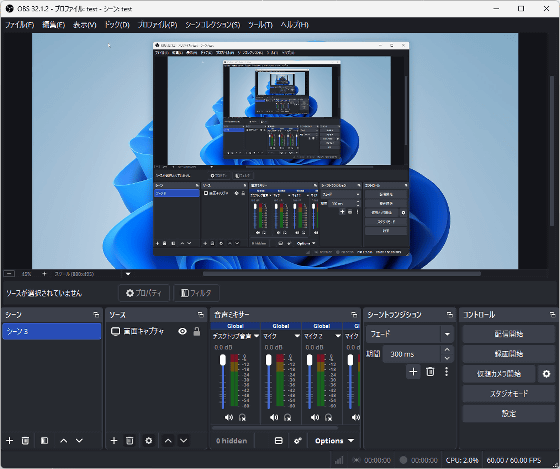Open the ヘルプ(H) menu
Viewport: 560px width, 469px height.
click(294, 25)
